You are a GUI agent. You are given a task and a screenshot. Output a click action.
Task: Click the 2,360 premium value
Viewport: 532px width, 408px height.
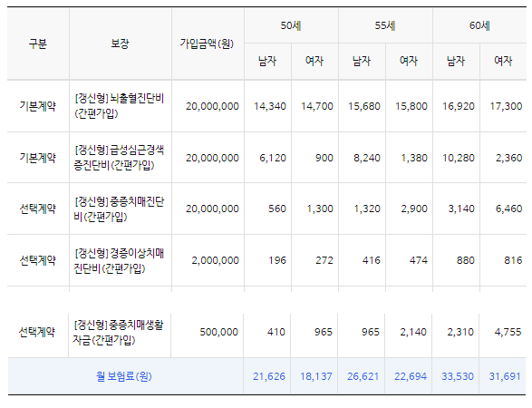(x=509, y=158)
